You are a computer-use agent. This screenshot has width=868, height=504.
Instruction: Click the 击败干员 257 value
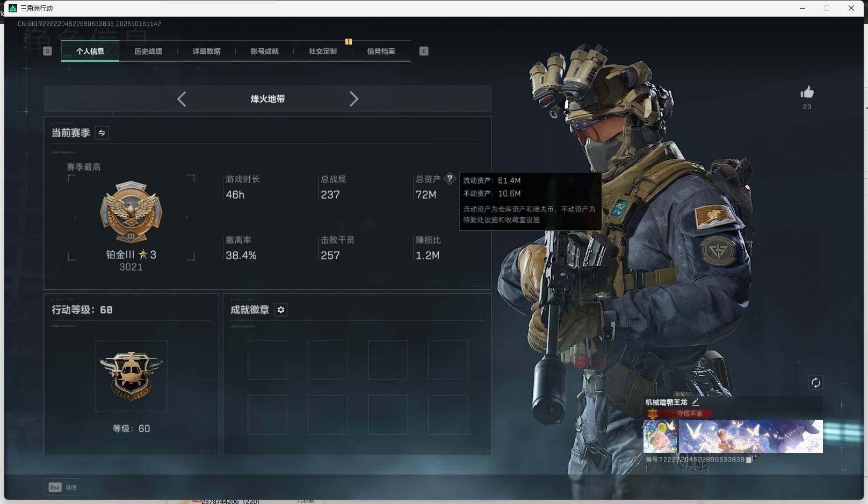click(330, 255)
